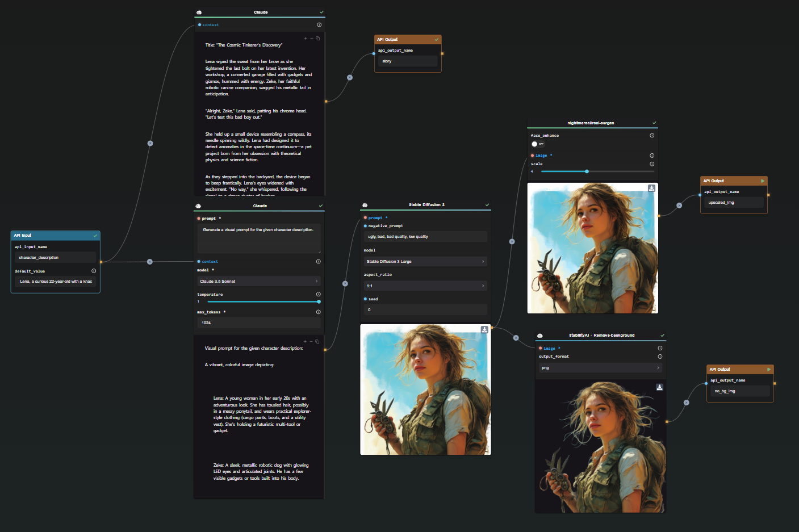The width and height of the screenshot is (799, 532).
Task: Remove the edge between API Input and story Claude node
Action: click(150, 143)
